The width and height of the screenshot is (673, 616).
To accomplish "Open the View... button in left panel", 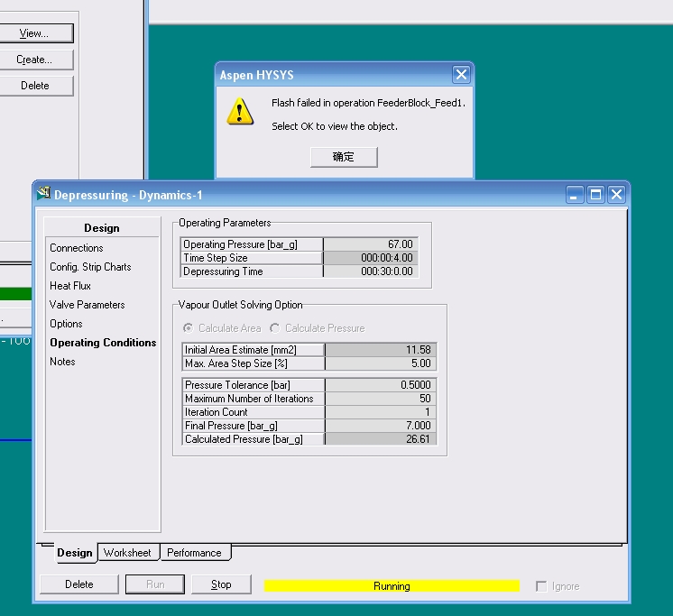I will point(36,33).
